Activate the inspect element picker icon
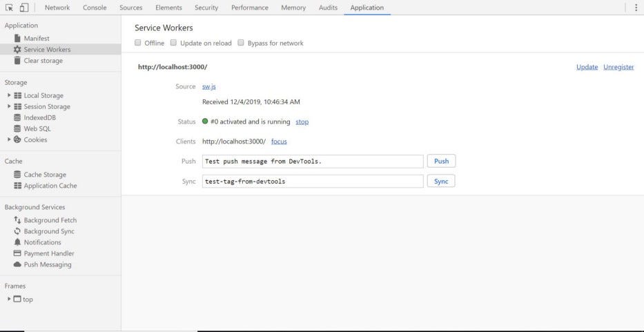The image size is (644, 332). click(10, 8)
